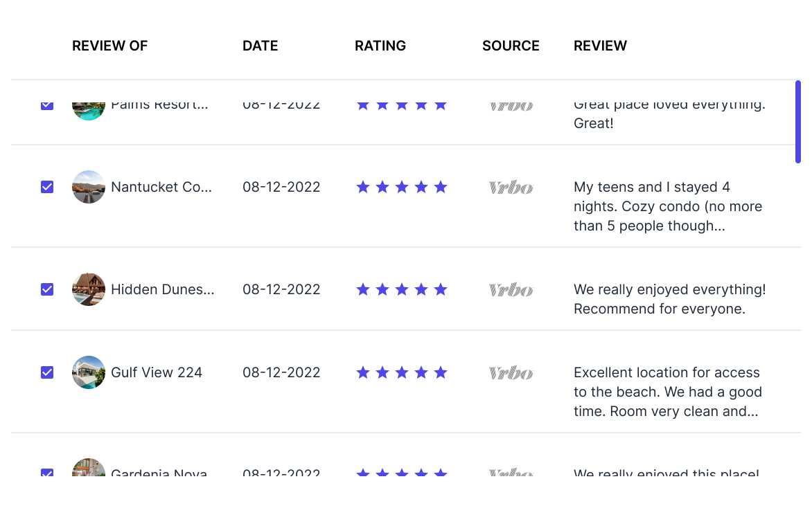812x515 pixels.
Task: Click the Vrbo source icon for Gulf View 224
Action: [511, 372]
